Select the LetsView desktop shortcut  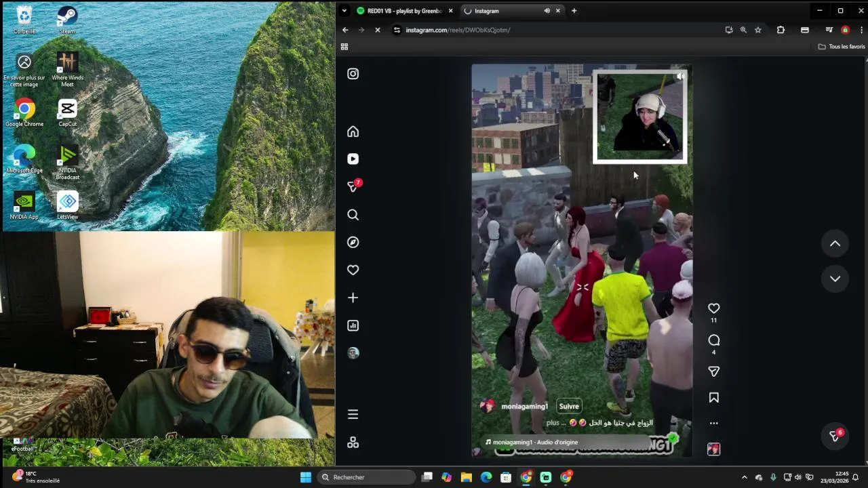tap(67, 205)
